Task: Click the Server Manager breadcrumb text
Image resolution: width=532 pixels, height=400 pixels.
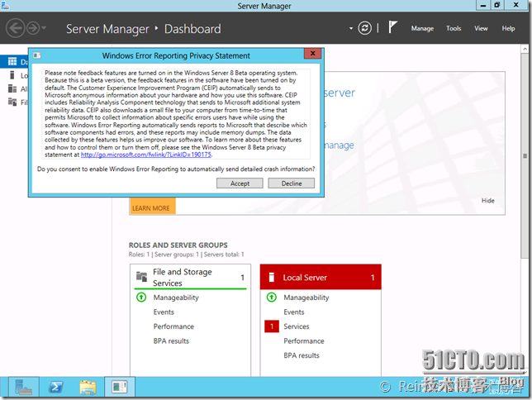Action: pos(107,29)
